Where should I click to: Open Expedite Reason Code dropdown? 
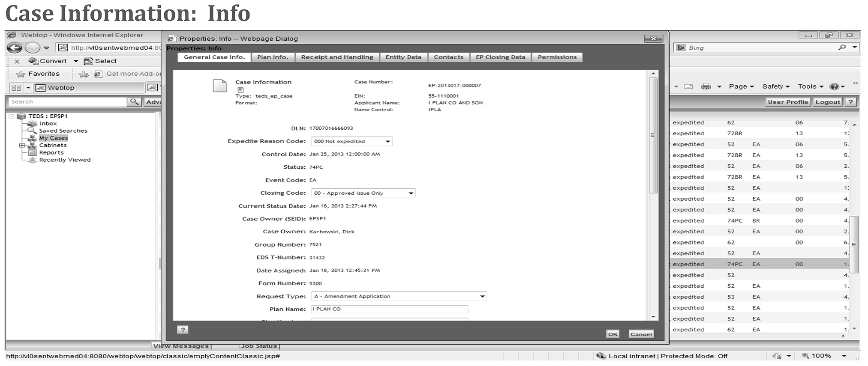pos(387,141)
